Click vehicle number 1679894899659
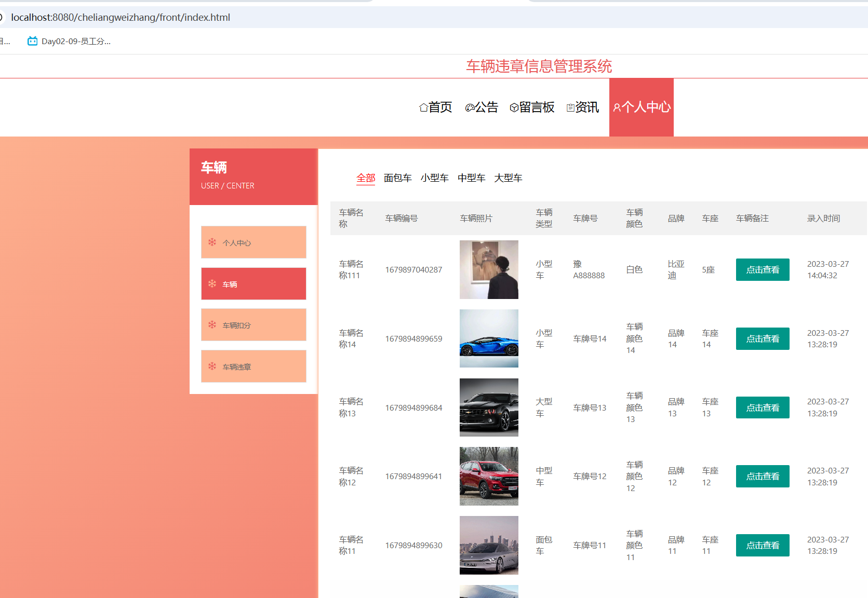868x598 pixels. click(x=413, y=339)
